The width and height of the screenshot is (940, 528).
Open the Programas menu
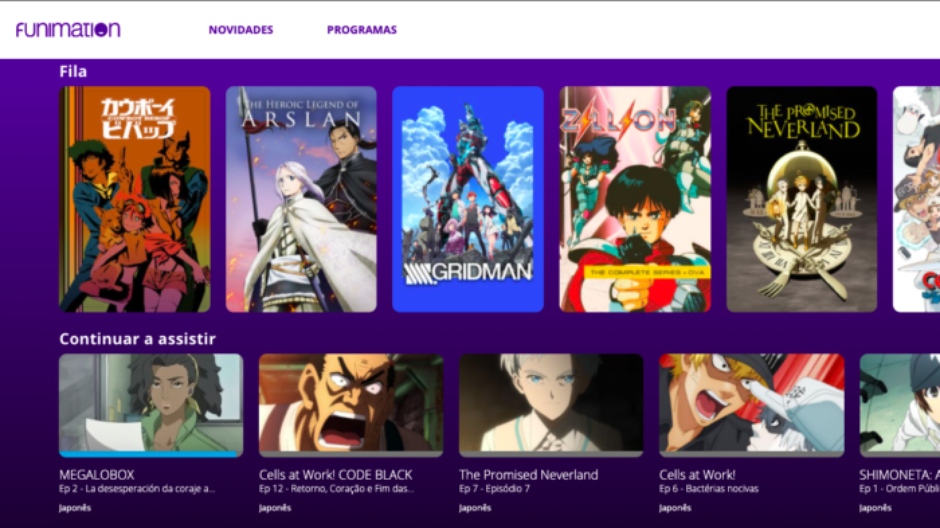click(x=361, y=29)
